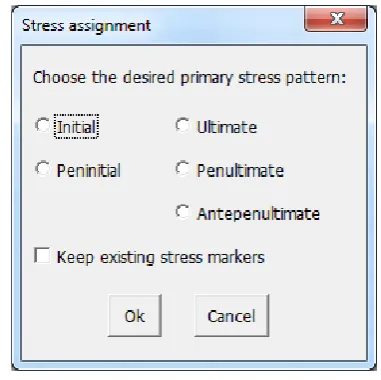The height and width of the screenshot is (380, 381).
Task: Click the 'Keep existing stress markers' label
Action: [161, 257]
